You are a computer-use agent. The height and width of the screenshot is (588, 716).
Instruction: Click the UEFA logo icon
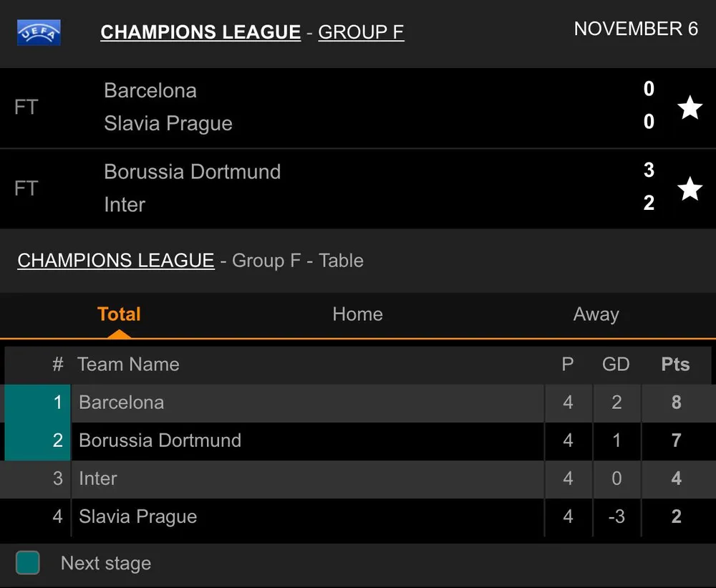pos(39,32)
